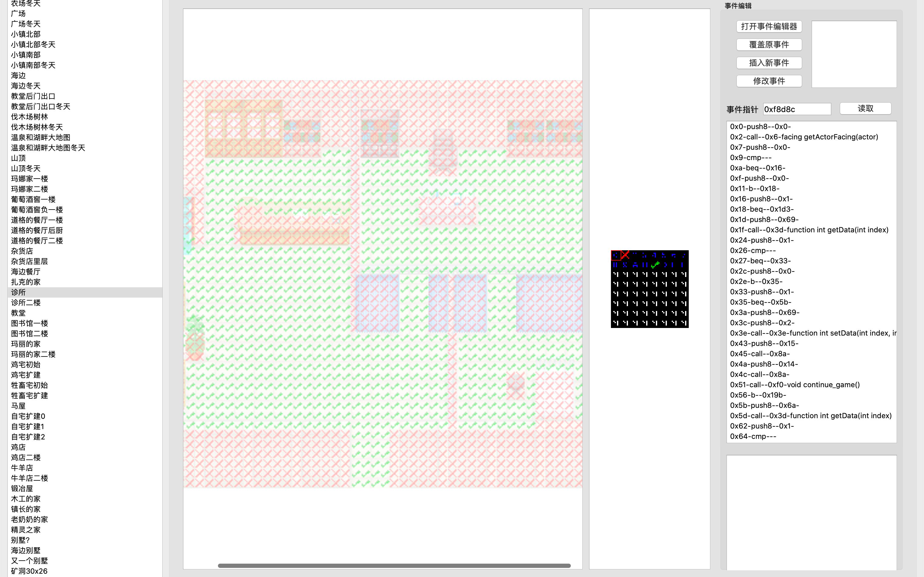Select the third blue tile in the top palette row
The width and height of the screenshot is (924, 577).
tap(635, 255)
